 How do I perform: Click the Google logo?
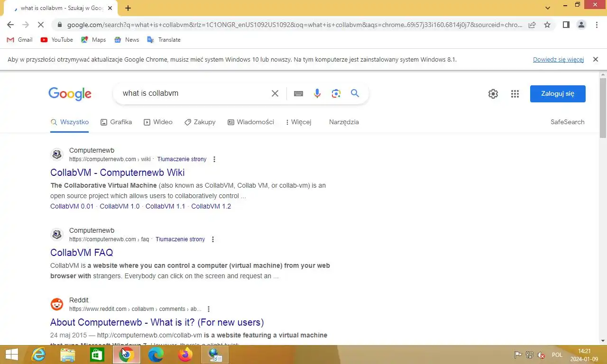(70, 94)
